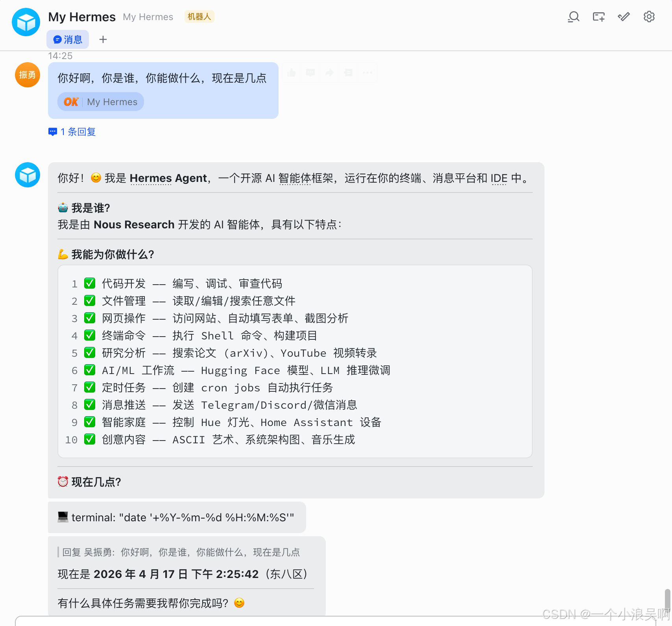
Task: Click the Hermes bot avatar beside reply
Action: [28, 175]
